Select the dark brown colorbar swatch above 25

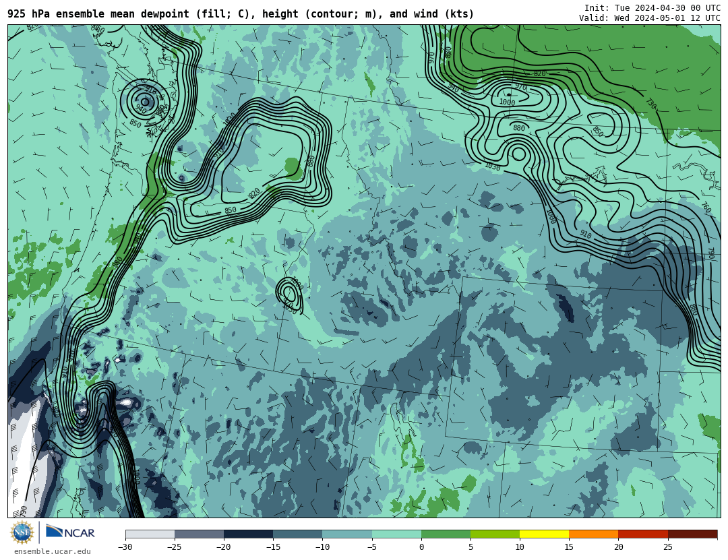tap(692, 534)
